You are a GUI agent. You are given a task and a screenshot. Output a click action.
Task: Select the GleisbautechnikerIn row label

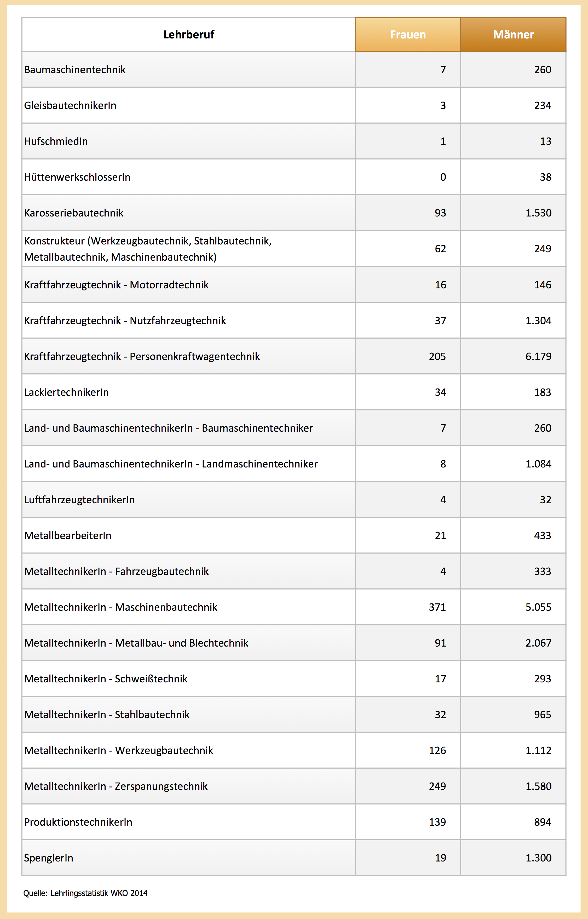tap(70, 105)
